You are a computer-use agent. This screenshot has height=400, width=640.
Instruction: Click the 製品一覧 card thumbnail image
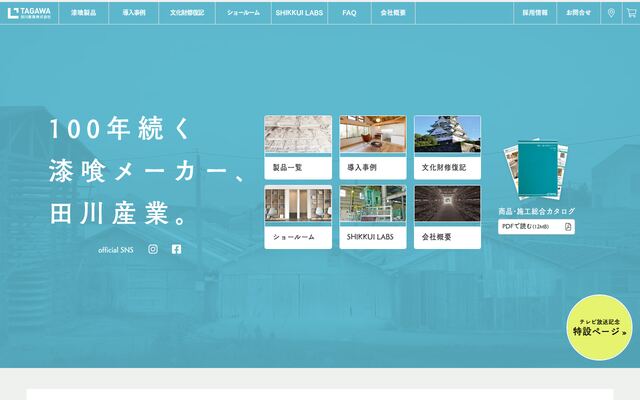pos(298,134)
